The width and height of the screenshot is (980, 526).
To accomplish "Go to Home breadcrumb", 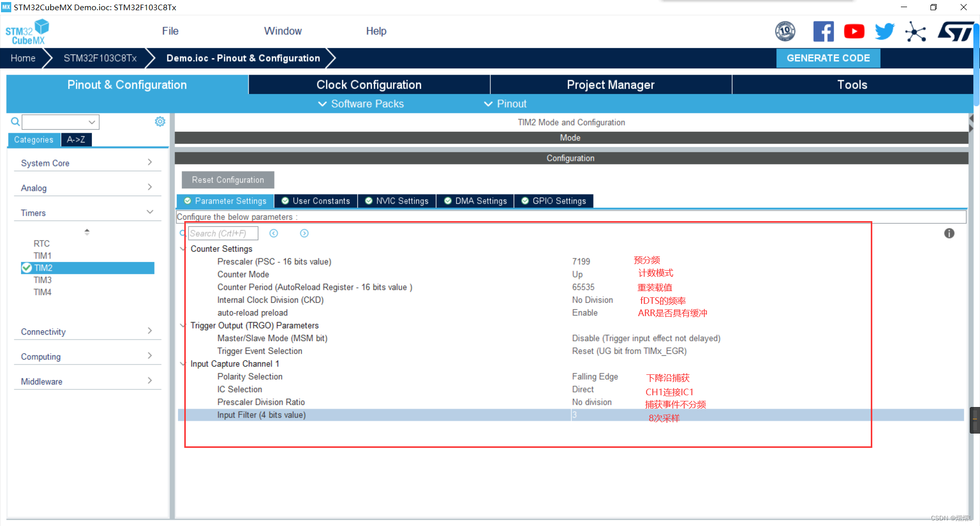I will pyautogui.click(x=23, y=58).
